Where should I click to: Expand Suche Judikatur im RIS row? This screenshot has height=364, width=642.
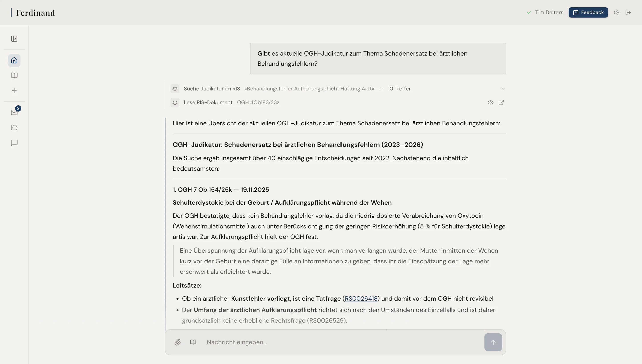[212, 89]
